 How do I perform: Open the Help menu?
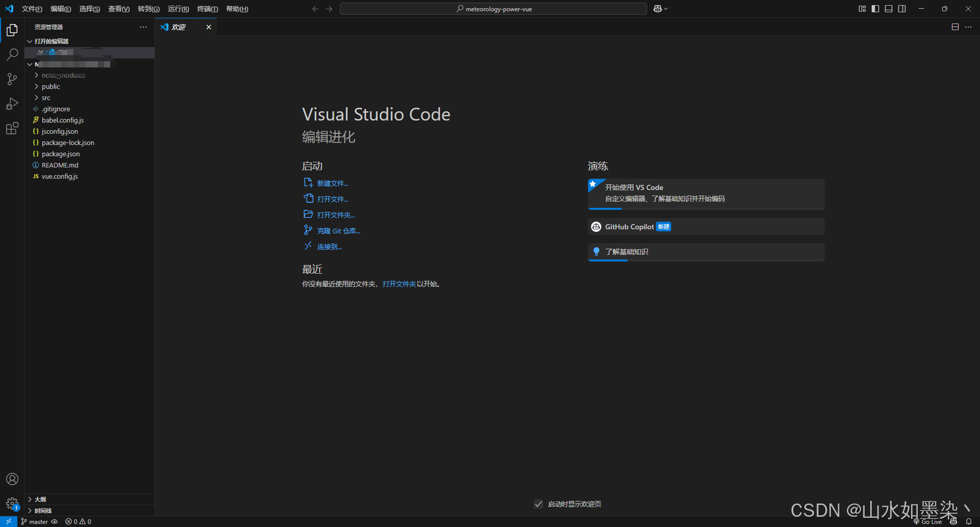pos(237,9)
